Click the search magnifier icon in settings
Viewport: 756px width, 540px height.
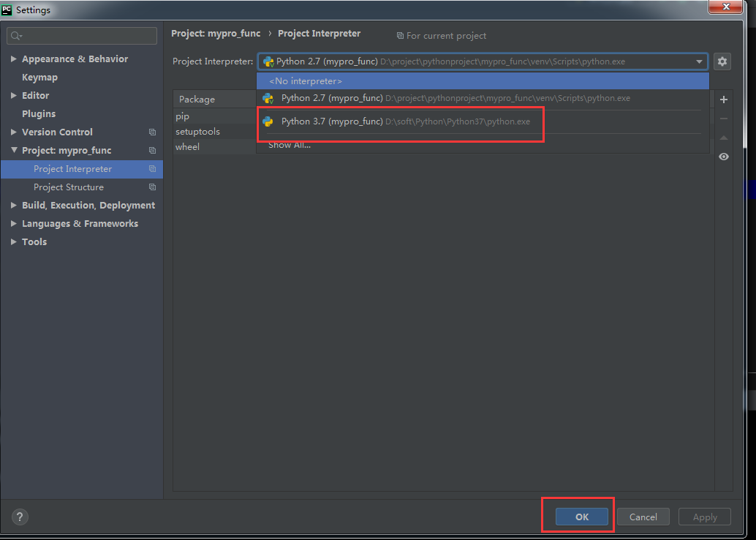[x=16, y=36]
